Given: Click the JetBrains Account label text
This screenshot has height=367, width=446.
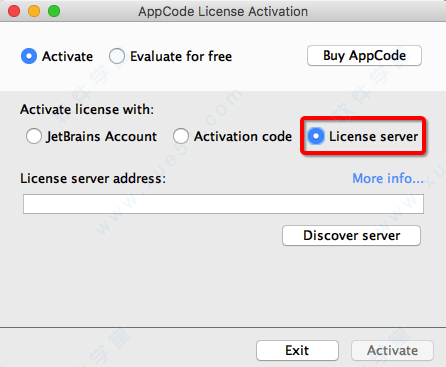Looking at the screenshot, I should pyautogui.click(x=102, y=137).
